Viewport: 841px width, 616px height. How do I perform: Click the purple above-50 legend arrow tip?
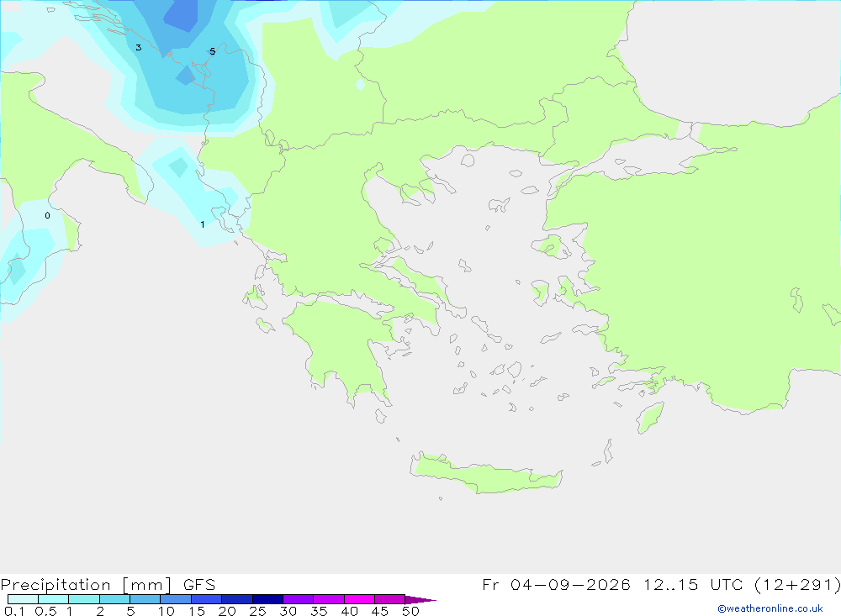coord(420,600)
